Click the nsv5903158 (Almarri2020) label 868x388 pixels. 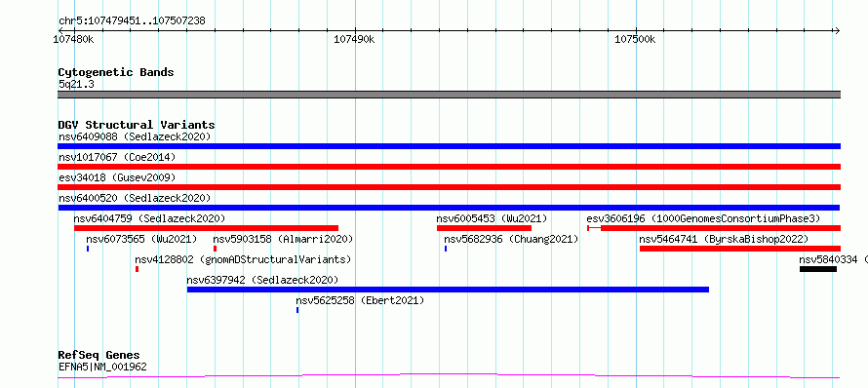click(x=283, y=239)
